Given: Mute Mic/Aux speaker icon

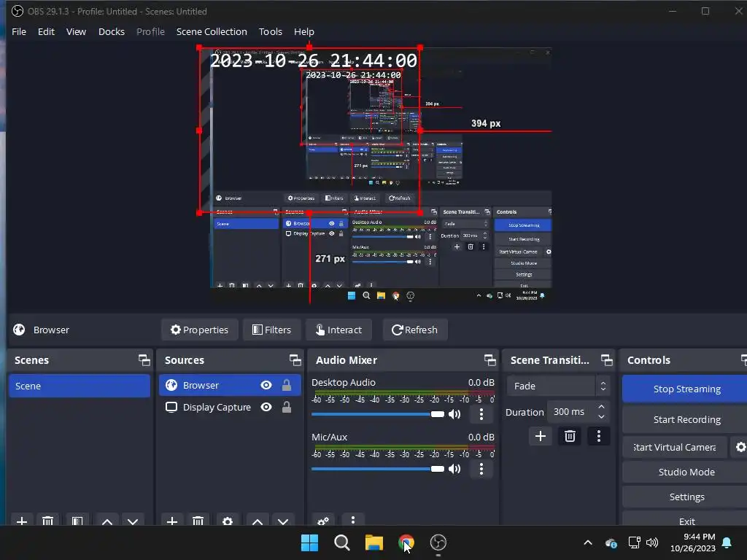Looking at the screenshot, I should click(x=455, y=469).
